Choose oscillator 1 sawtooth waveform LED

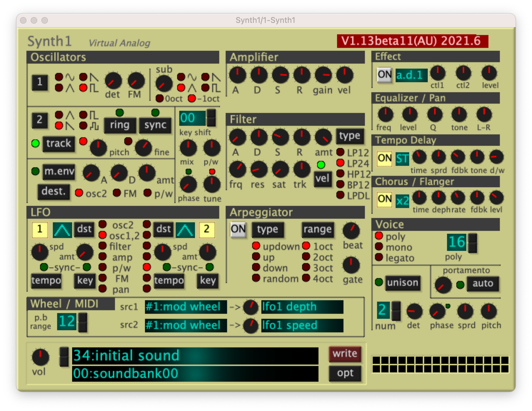pos(83,77)
